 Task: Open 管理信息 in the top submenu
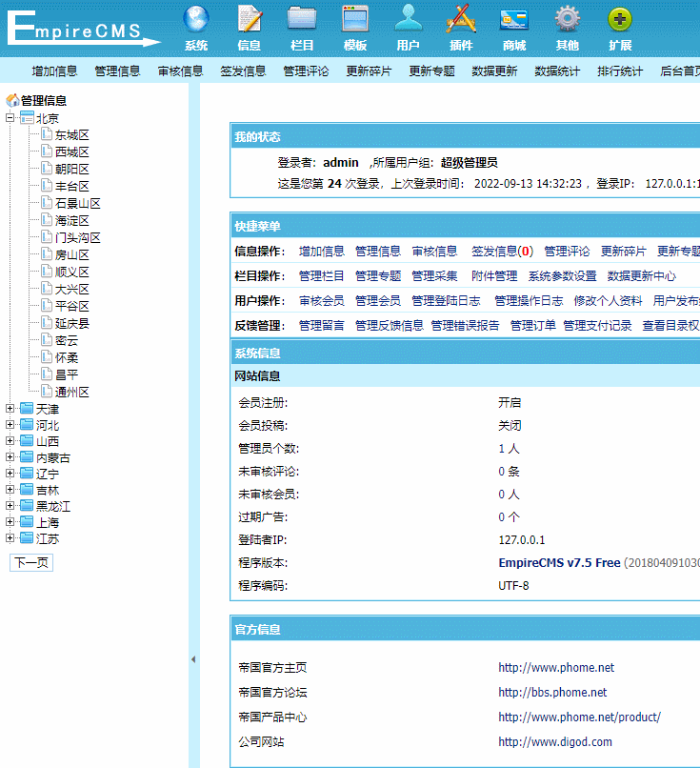coord(117,71)
